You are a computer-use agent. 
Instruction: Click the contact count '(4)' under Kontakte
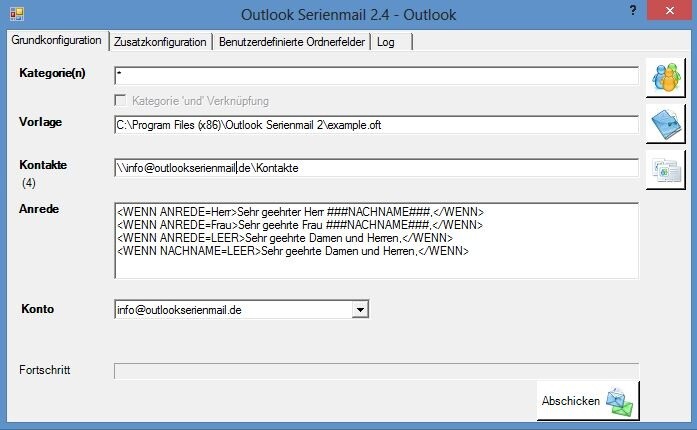(29, 183)
